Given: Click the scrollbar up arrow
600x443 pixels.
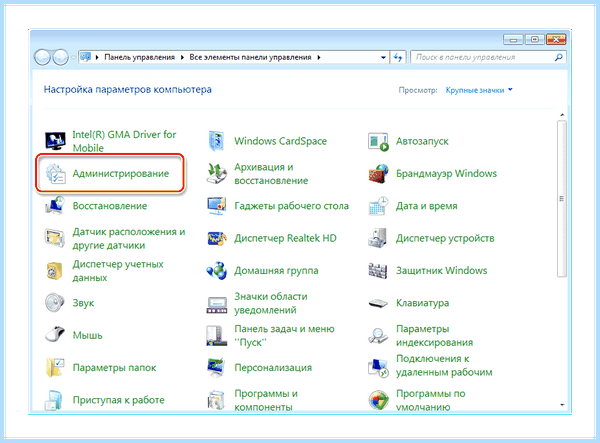Looking at the screenshot, I should tap(562, 115).
